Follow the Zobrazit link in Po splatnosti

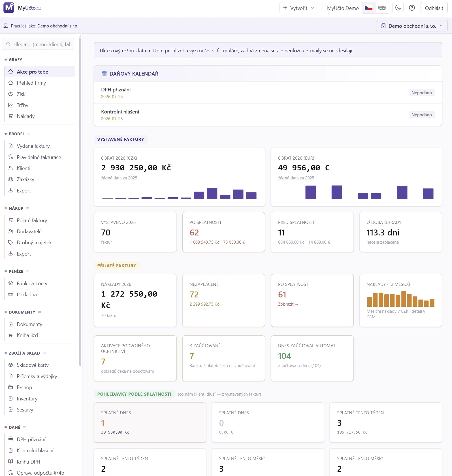click(x=288, y=304)
